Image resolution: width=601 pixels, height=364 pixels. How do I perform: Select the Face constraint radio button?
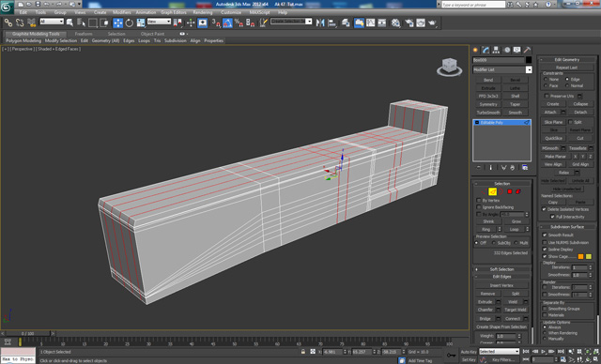[546, 85]
